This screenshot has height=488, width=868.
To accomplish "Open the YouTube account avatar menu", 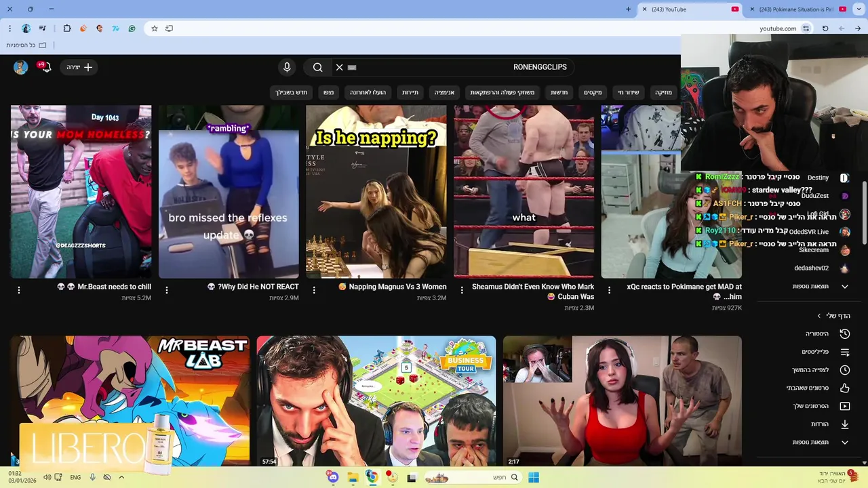I will 20,67.
